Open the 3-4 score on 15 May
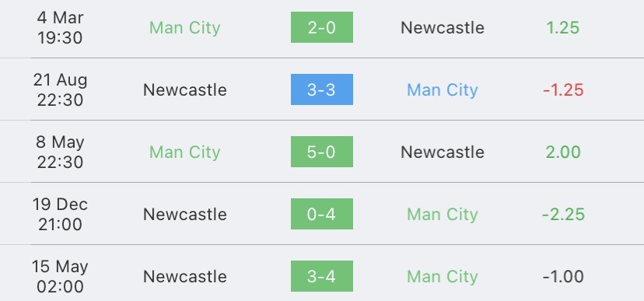 (x=321, y=276)
